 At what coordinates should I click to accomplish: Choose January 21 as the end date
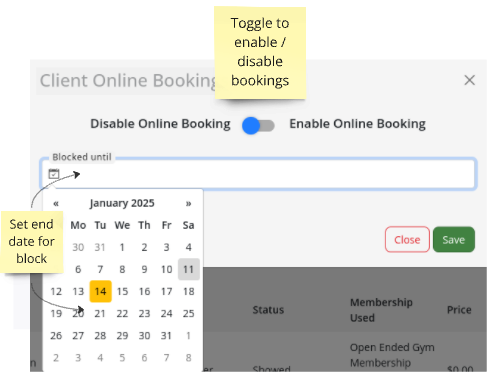click(100, 313)
